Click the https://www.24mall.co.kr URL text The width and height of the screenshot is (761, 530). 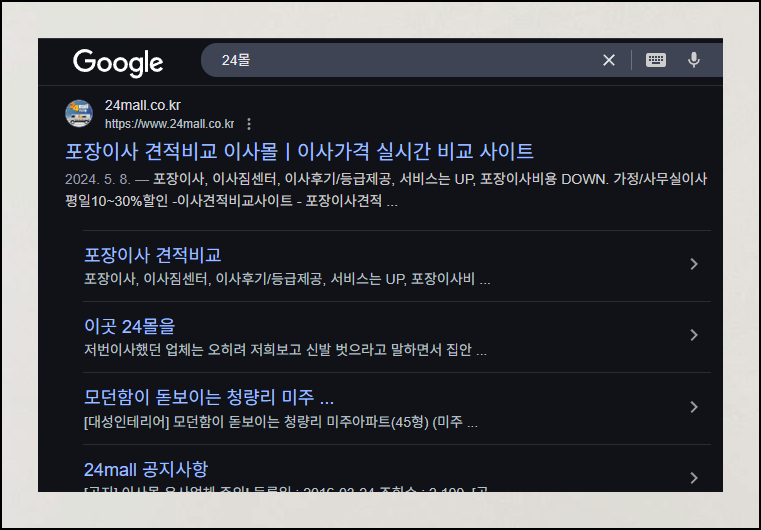coord(169,124)
